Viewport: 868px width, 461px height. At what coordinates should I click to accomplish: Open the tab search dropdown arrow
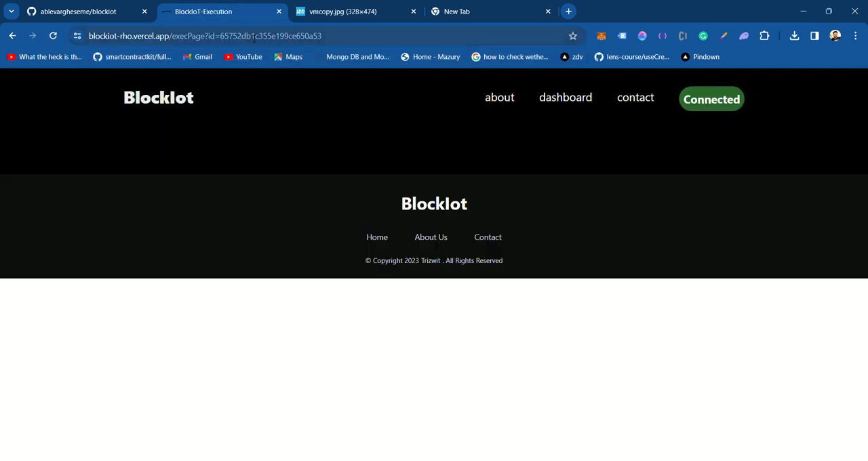[x=12, y=12]
